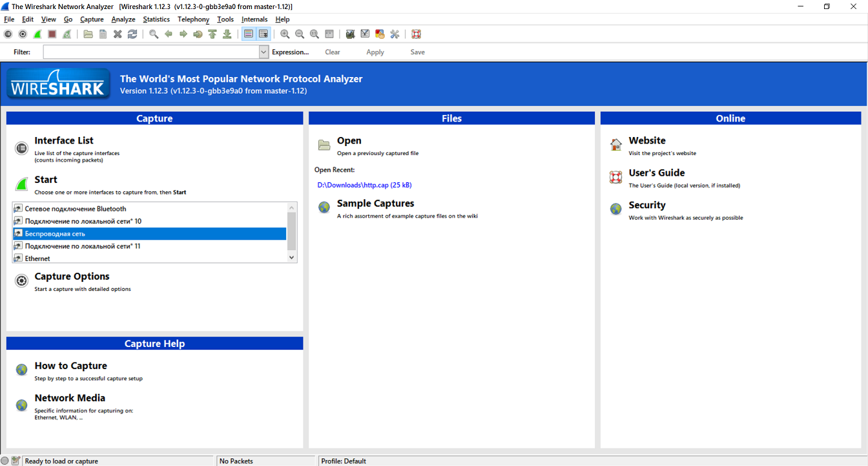Open the Edit menu
Viewport: 868px width, 466px height.
coord(28,19)
